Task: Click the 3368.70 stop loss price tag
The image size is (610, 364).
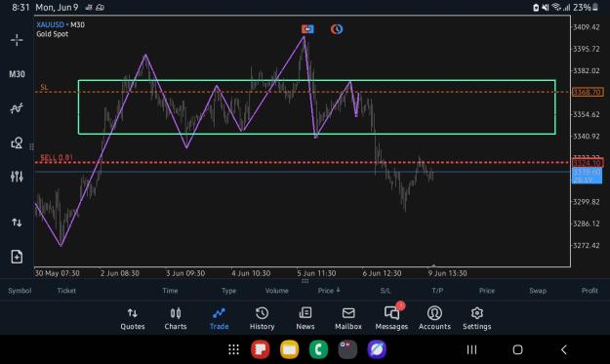Action: [588, 92]
